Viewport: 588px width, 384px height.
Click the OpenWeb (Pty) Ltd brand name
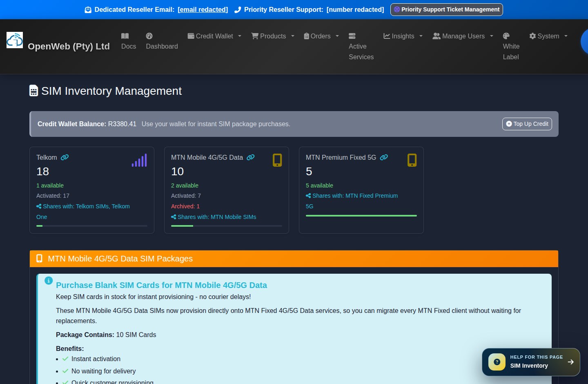coord(69,46)
